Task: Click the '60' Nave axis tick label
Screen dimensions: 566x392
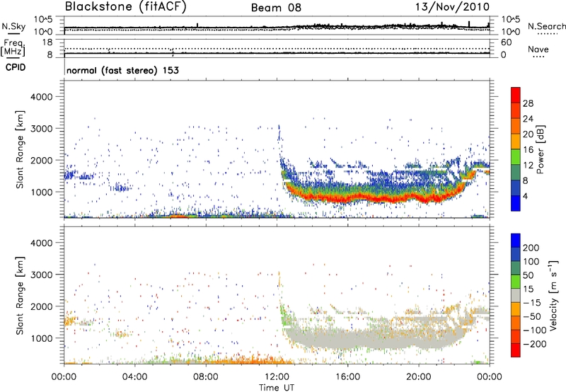Action: coord(507,42)
